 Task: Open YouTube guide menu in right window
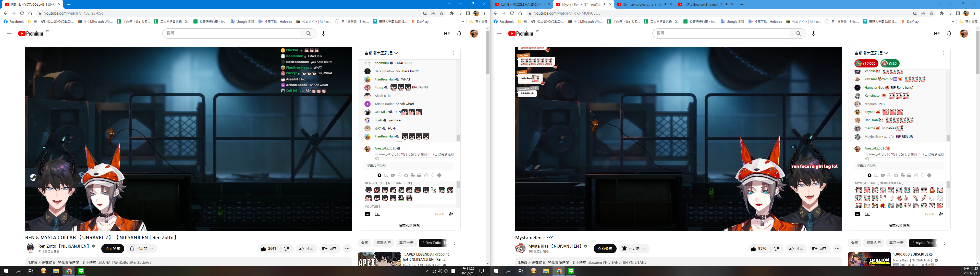pos(499,33)
